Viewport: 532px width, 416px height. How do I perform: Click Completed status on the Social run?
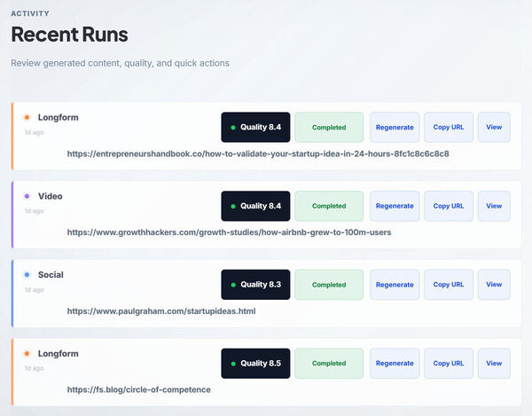[329, 285]
